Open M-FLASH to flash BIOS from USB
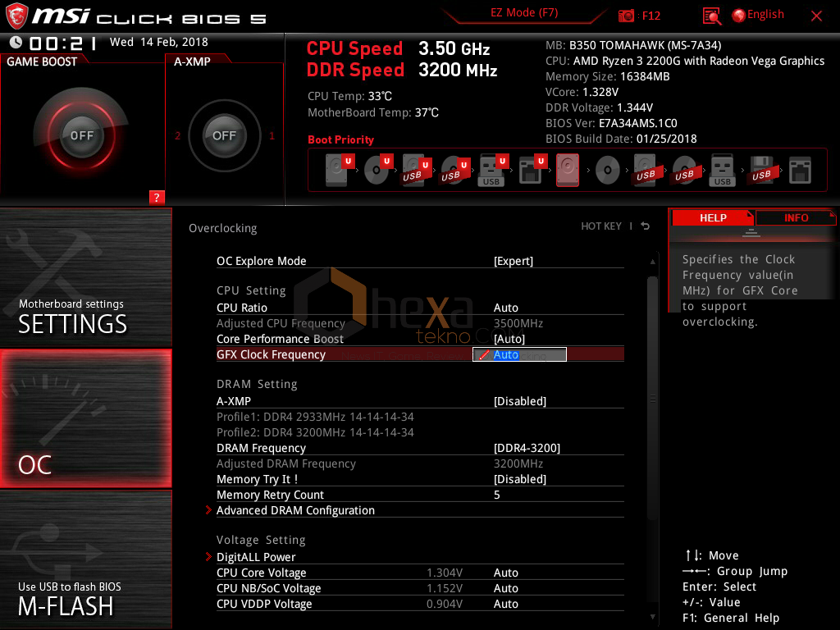Image resolution: width=840 pixels, height=630 pixels. tap(85, 559)
